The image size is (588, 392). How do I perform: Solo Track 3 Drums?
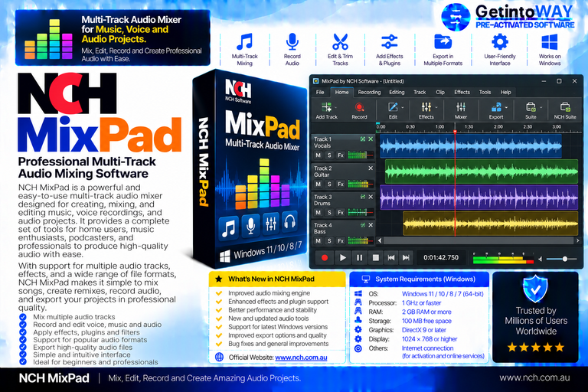329,212
